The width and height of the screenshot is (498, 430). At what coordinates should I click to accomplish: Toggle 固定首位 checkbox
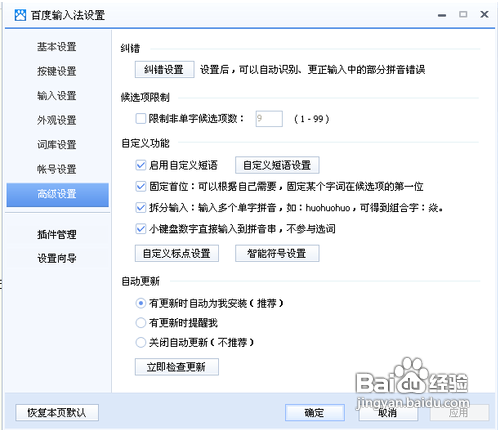tap(141, 186)
